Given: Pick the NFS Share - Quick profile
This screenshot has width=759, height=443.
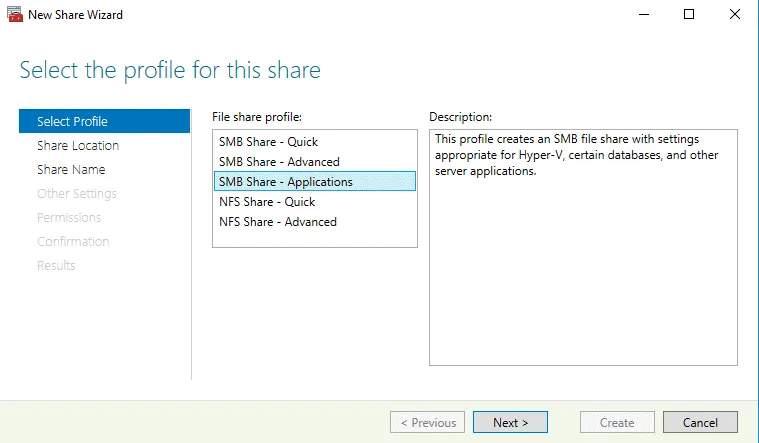Looking at the screenshot, I should coord(267,202).
